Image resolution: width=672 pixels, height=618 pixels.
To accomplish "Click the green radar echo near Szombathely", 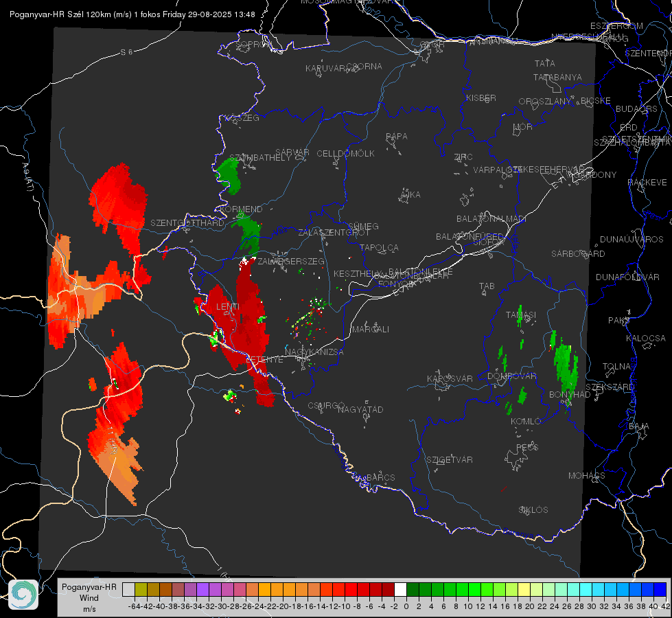I will pyautogui.click(x=229, y=175).
